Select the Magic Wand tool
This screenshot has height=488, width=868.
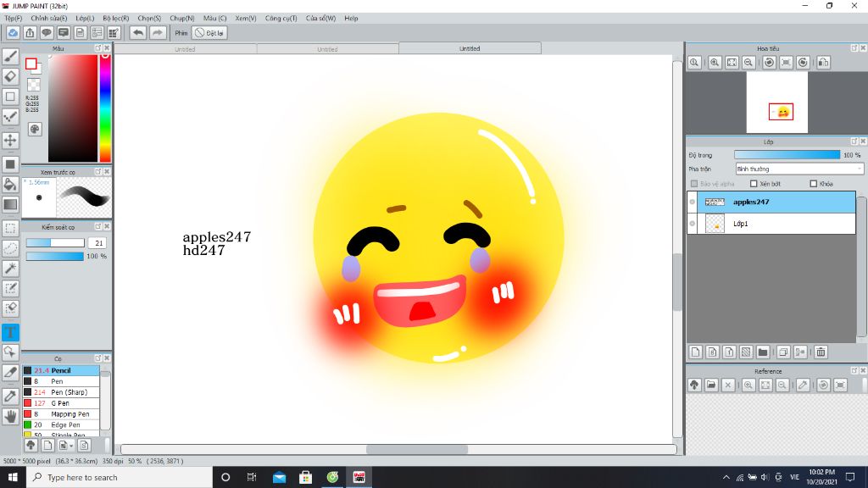[x=10, y=269]
